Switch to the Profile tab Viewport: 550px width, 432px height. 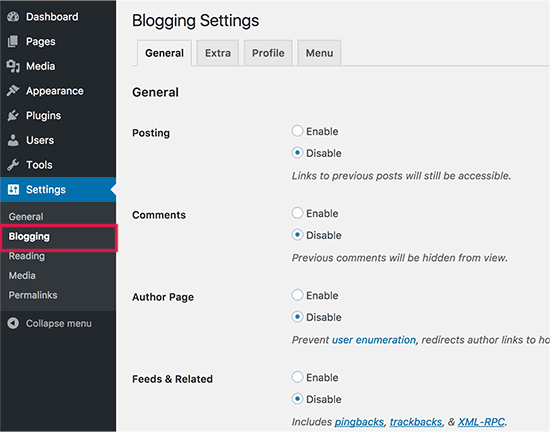268,53
